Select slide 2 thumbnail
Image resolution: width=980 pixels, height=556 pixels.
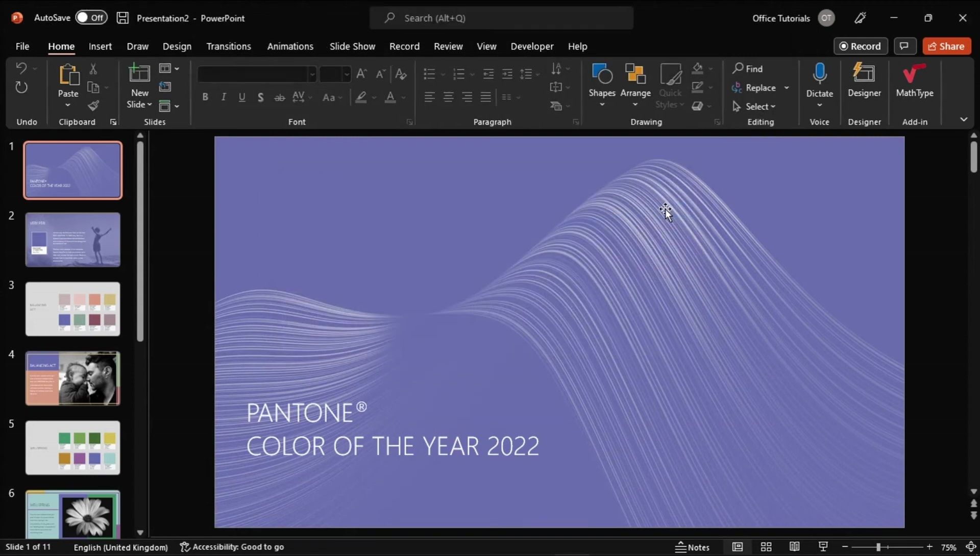coord(72,239)
